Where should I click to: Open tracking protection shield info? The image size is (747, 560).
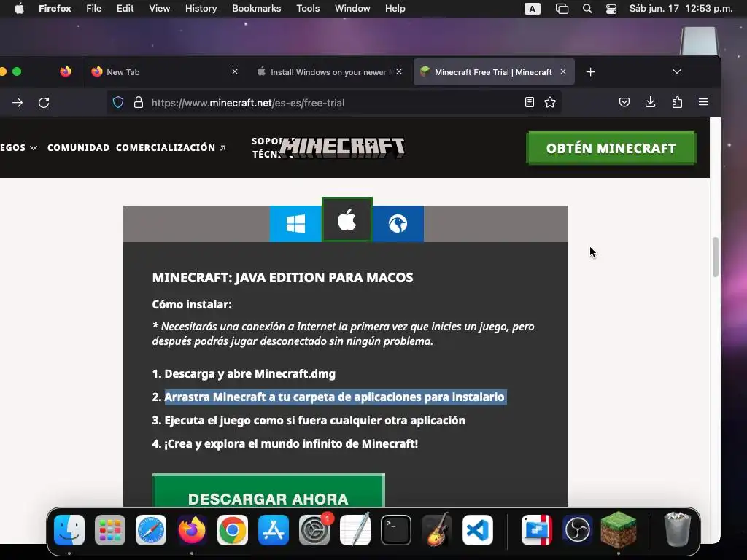(118, 102)
